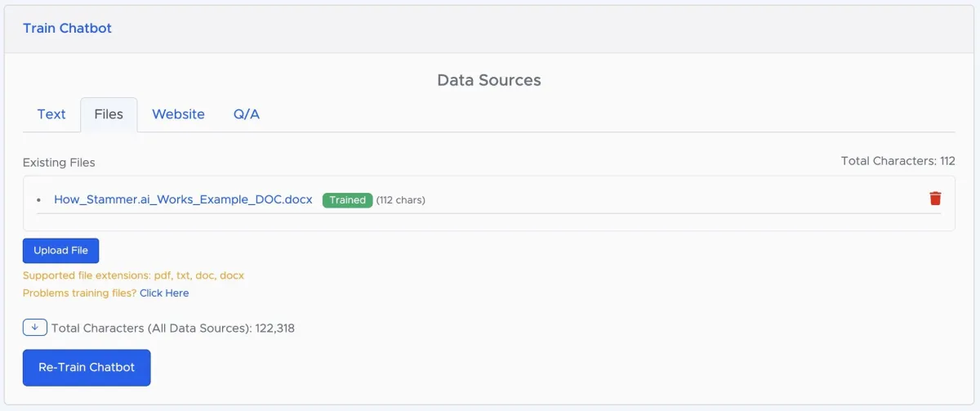Open the Website data source tab
The image size is (980, 411).
(x=178, y=114)
